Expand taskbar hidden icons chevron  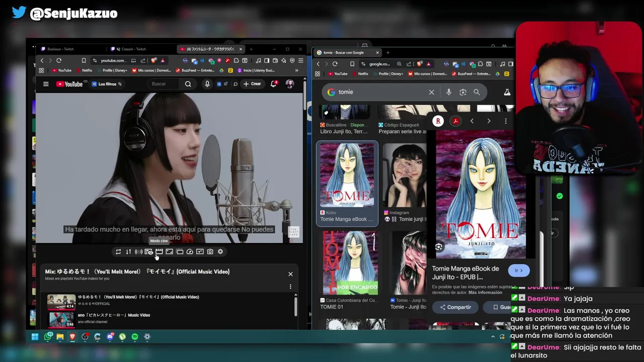pyautogui.click(x=493, y=337)
